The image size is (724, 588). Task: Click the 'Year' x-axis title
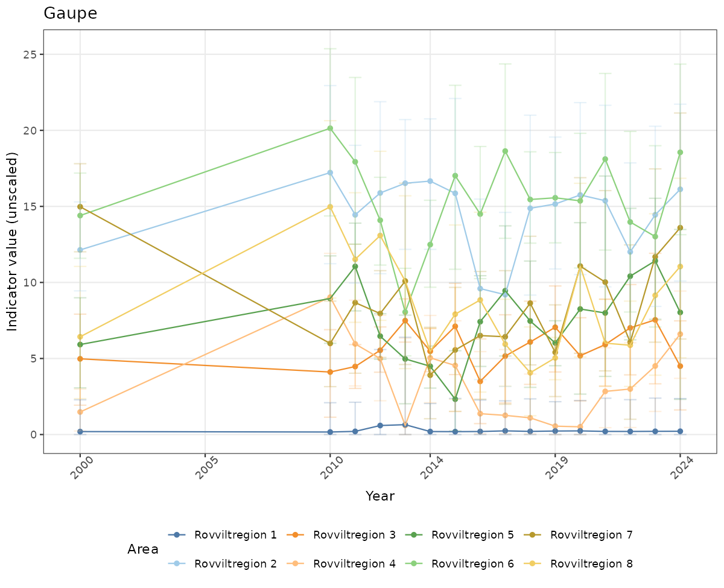point(379,496)
